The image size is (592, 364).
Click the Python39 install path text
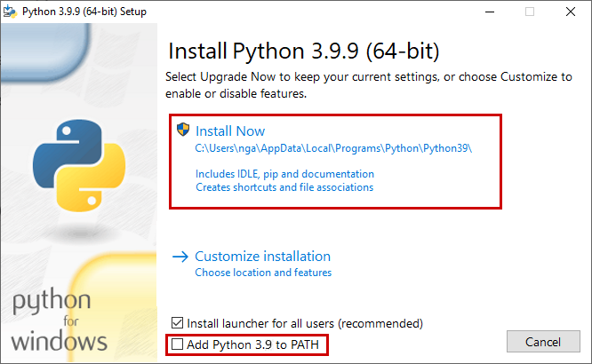[x=333, y=148]
